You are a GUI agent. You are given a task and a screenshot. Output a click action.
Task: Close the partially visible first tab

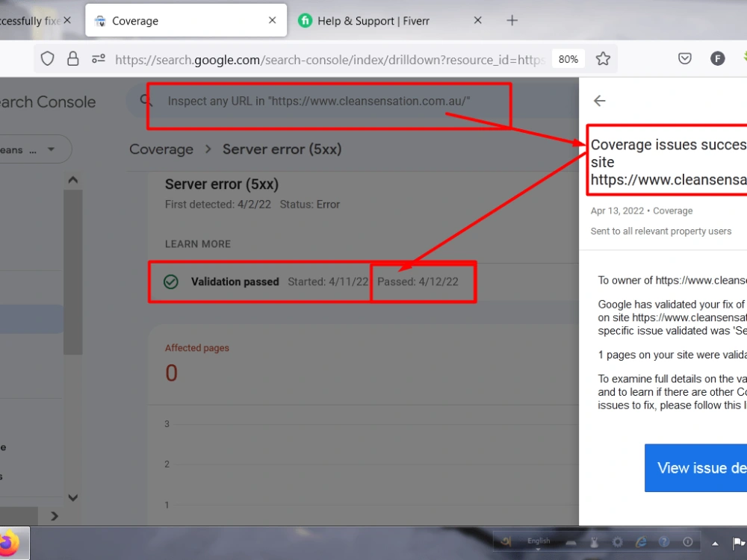point(67,20)
